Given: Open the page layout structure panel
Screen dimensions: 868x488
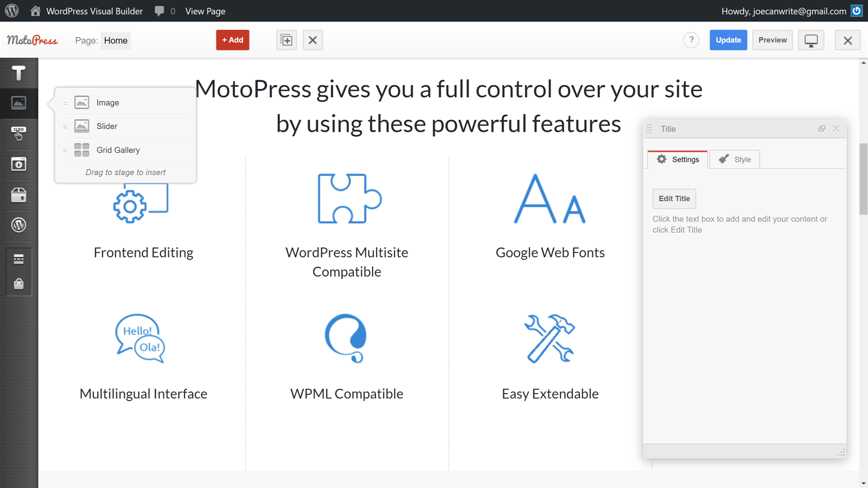Looking at the screenshot, I should 18,259.
